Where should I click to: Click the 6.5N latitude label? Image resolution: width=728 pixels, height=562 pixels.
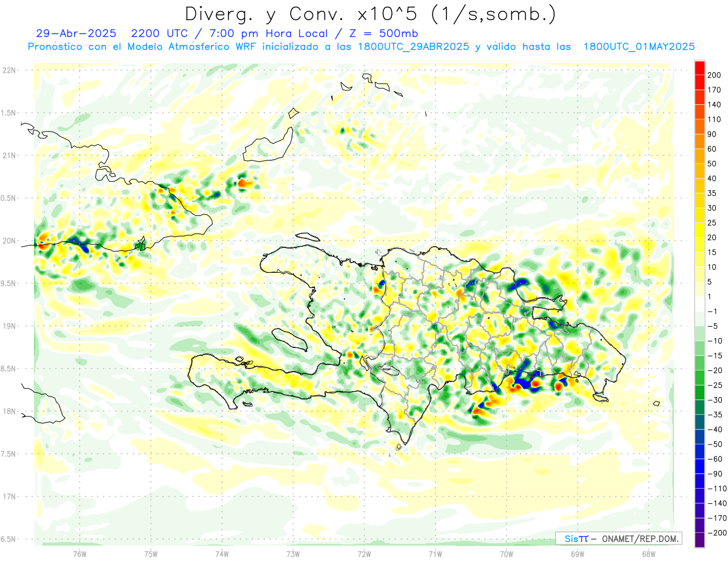[x=8, y=539]
